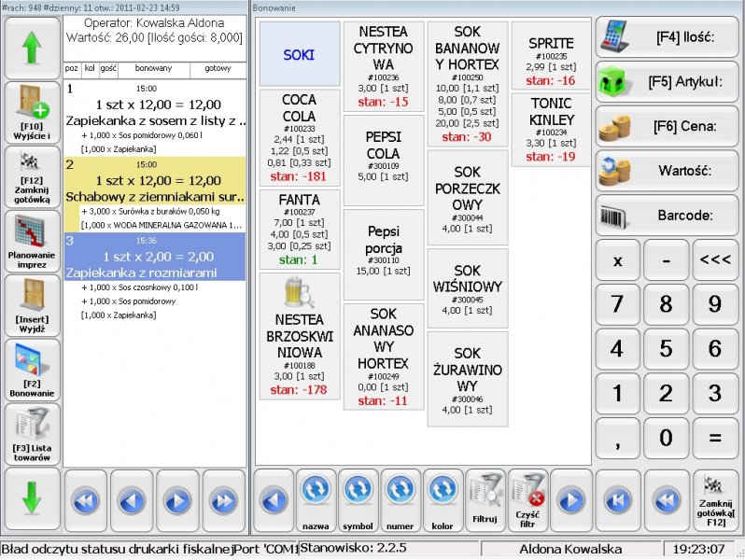Select the COCA COLA product tile
745x560 pixels.
click(x=299, y=136)
